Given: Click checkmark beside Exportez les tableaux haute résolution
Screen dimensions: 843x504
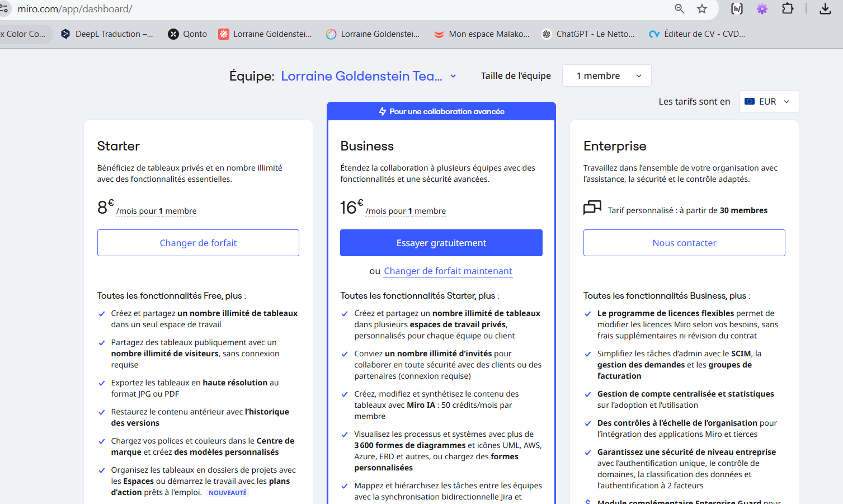Looking at the screenshot, I should (x=102, y=383).
